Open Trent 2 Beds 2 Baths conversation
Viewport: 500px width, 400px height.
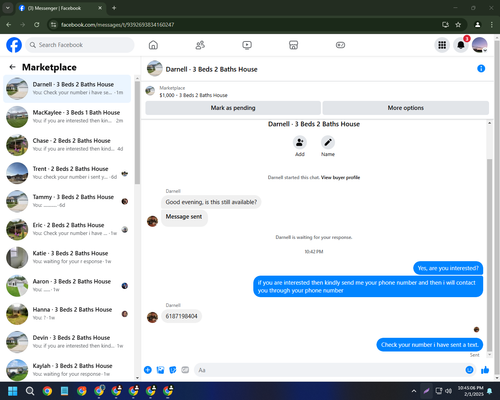67,173
